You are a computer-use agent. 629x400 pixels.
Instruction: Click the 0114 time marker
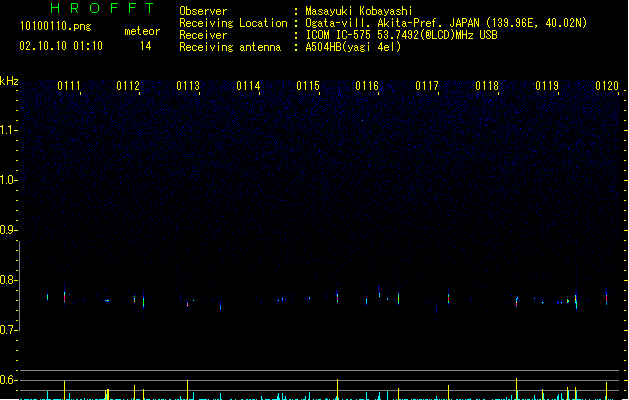[248, 86]
